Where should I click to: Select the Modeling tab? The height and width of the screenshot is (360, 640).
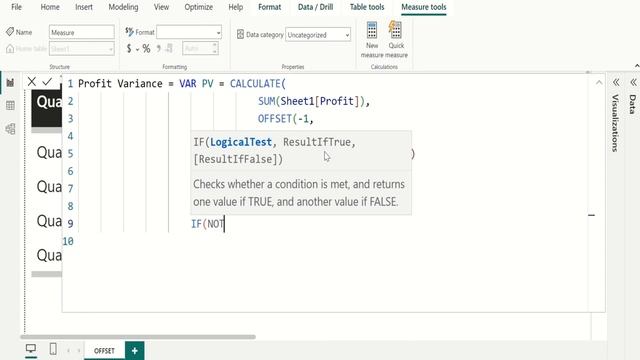tap(123, 7)
